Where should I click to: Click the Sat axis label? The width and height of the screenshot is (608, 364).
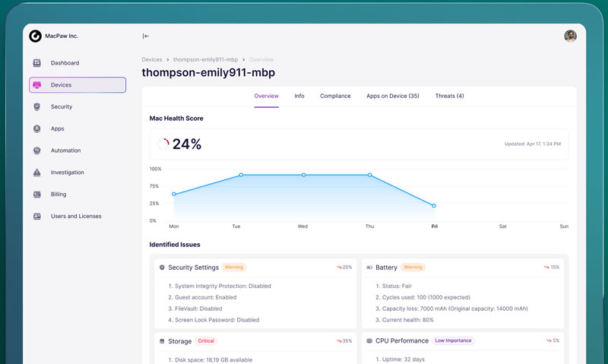pos(502,226)
